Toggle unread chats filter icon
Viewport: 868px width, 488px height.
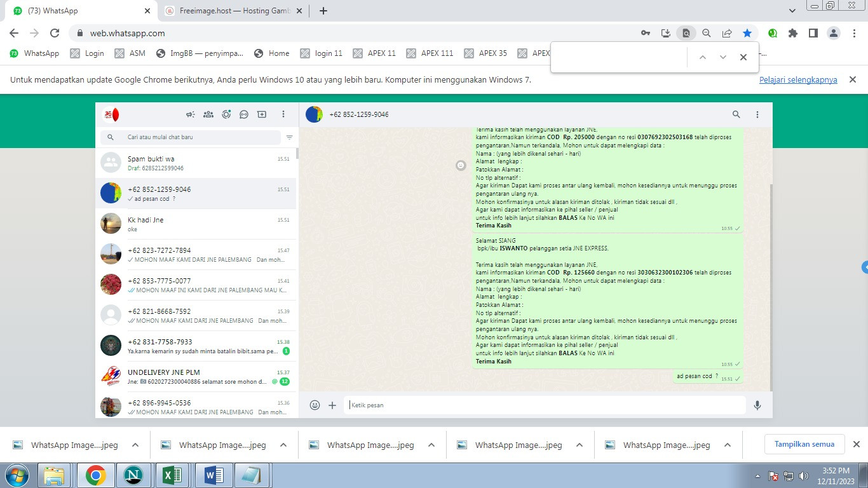click(x=290, y=137)
